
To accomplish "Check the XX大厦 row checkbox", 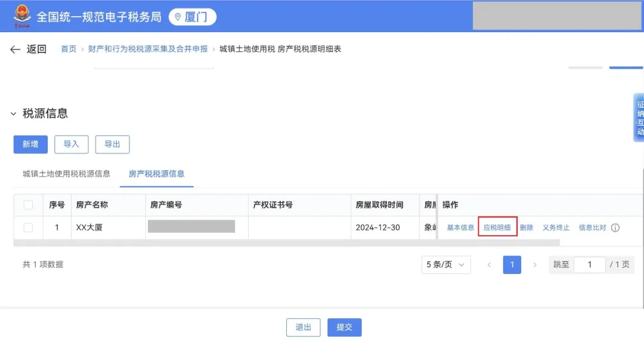I will point(28,227).
